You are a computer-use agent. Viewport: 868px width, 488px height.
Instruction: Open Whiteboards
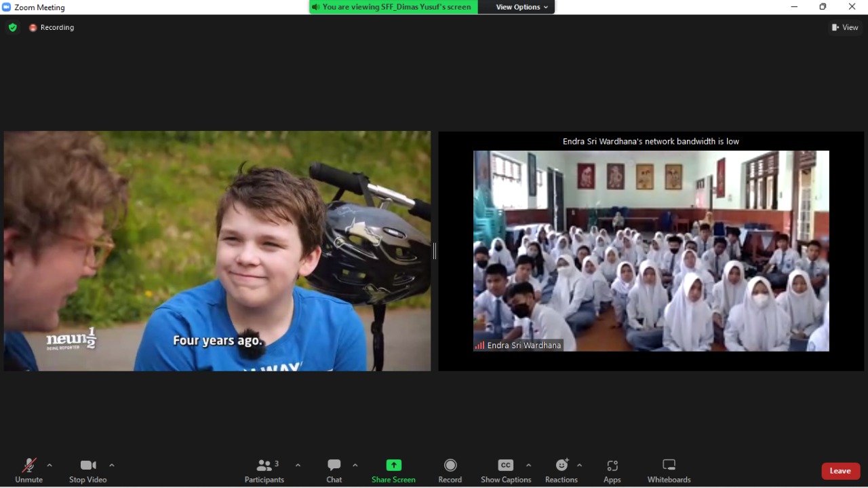coord(669,470)
